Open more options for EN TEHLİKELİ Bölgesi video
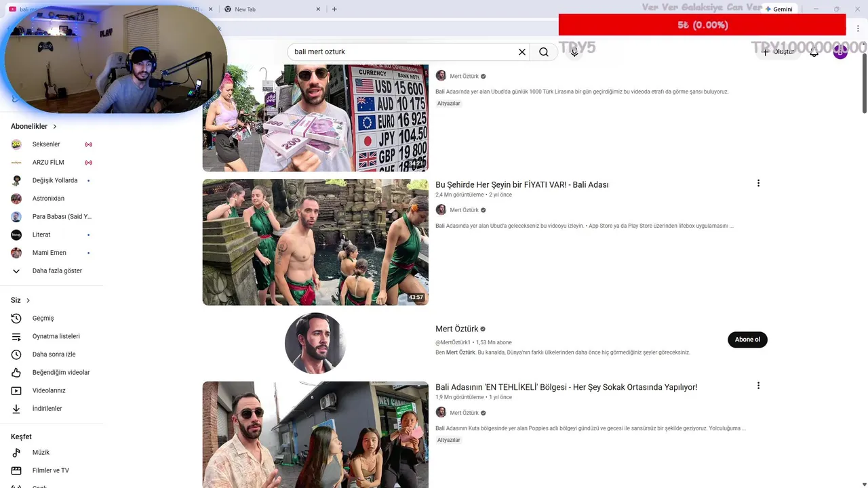The image size is (868, 488). (758, 386)
